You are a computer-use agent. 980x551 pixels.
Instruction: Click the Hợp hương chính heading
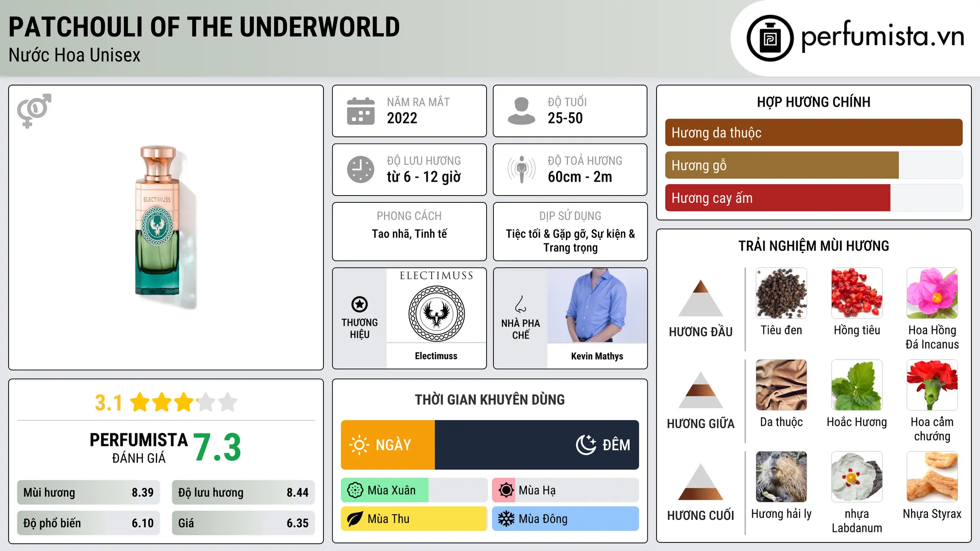pyautogui.click(x=813, y=102)
